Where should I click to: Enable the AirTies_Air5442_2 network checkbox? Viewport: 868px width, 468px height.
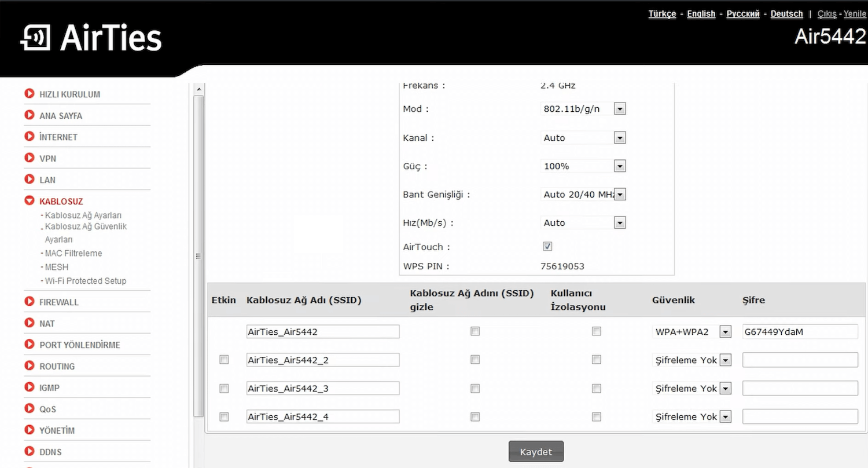(x=224, y=360)
